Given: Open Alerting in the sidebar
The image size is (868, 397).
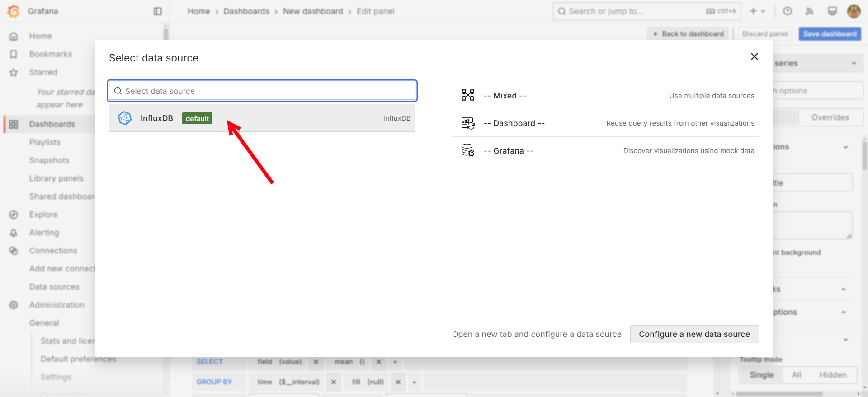Looking at the screenshot, I should [44, 233].
